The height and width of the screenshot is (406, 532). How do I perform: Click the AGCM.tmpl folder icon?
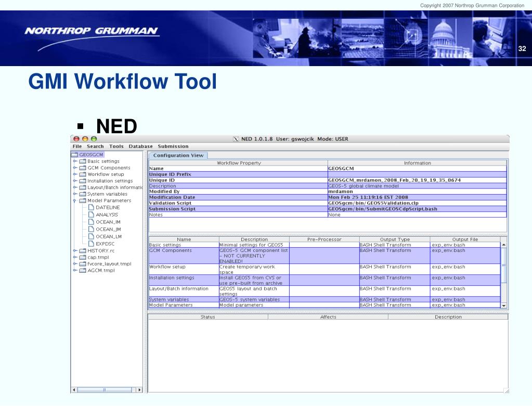[x=83, y=270]
